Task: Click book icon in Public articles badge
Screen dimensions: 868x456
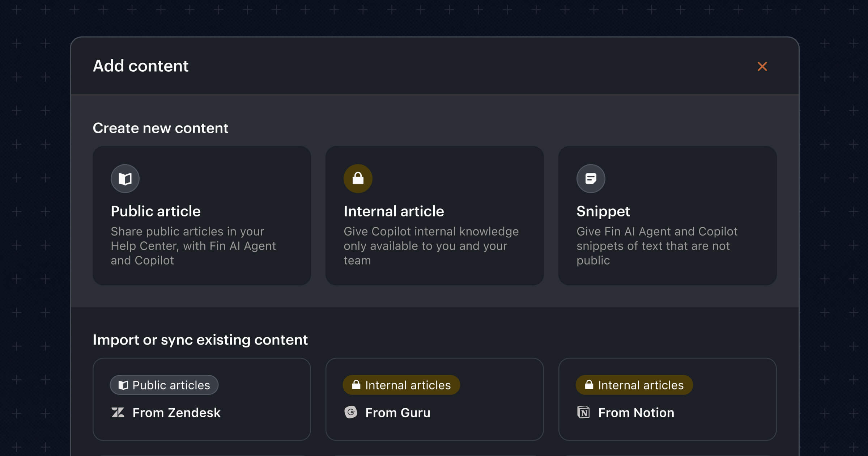Action: tap(123, 385)
